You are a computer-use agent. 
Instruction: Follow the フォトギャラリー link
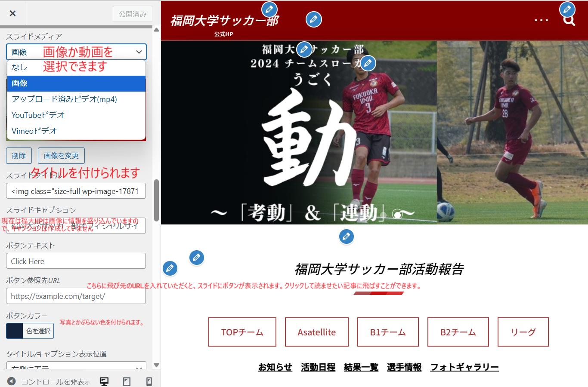pos(464,367)
